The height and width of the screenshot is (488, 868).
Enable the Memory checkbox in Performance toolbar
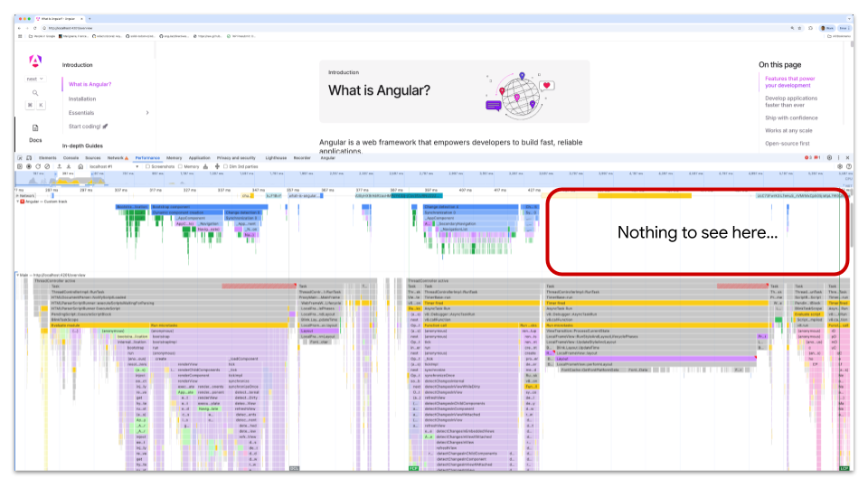tap(181, 166)
